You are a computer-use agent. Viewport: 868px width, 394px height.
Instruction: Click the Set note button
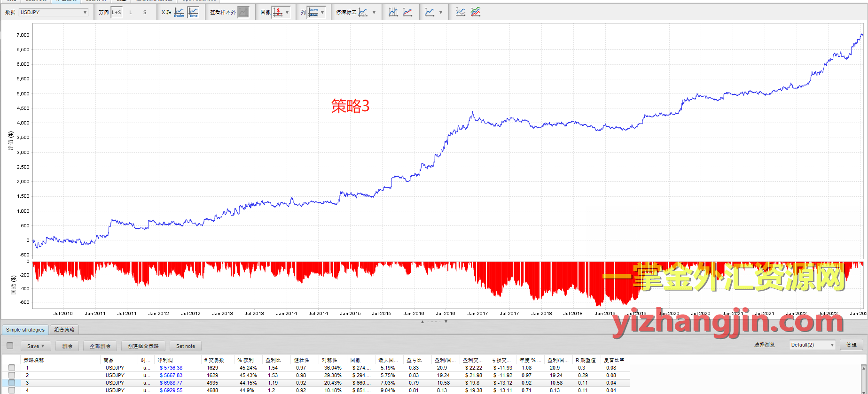(x=186, y=346)
